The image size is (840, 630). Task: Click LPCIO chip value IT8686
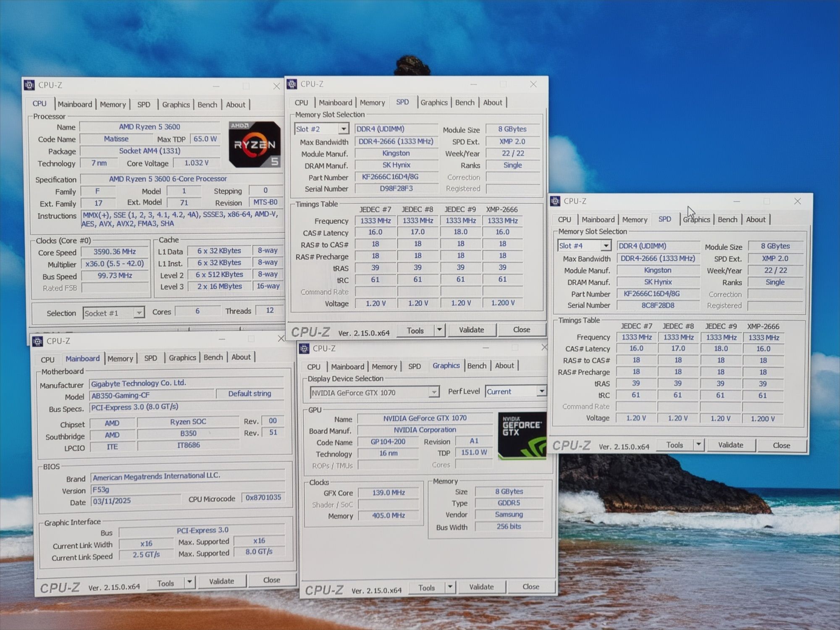(x=188, y=445)
